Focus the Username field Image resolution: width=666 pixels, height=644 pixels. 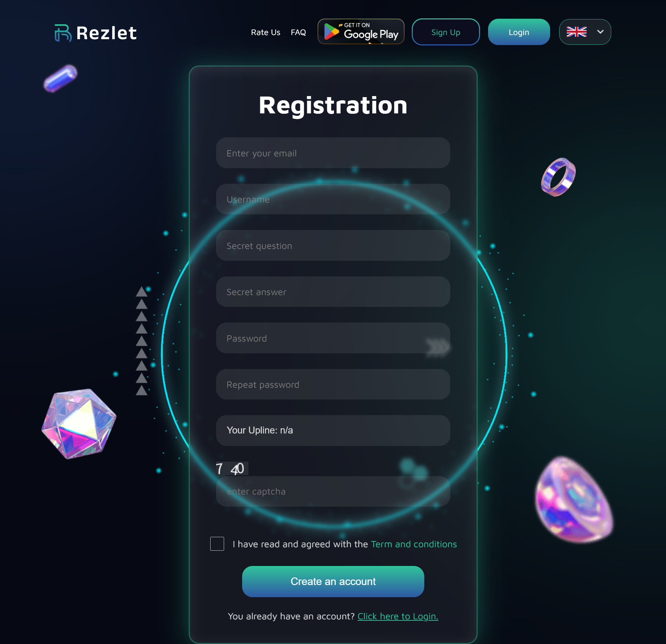tap(333, 199)
